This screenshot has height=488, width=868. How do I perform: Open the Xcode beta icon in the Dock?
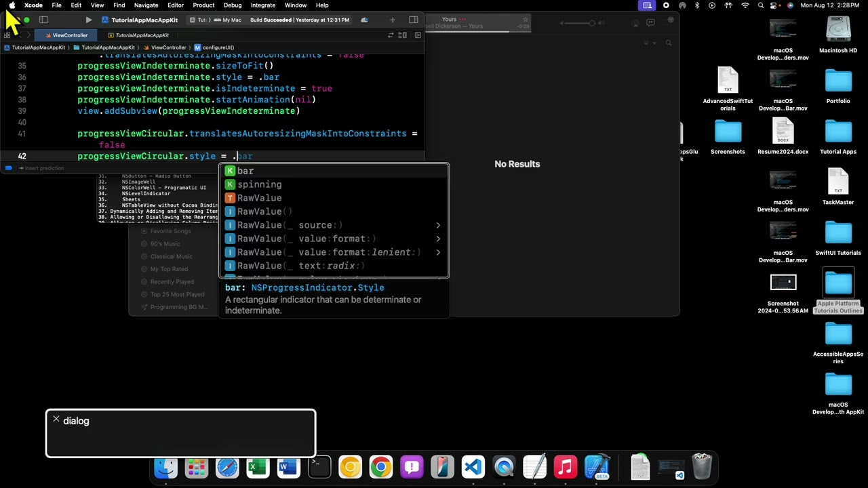pos(597,466)
